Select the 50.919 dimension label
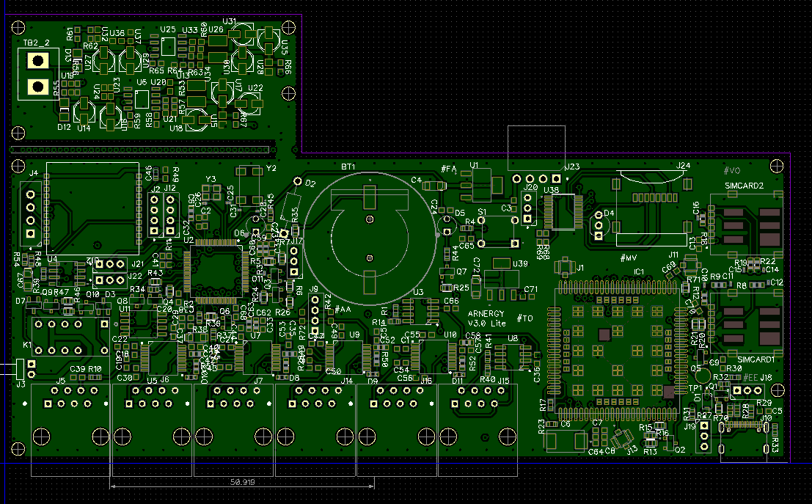 click(x=242, y=483)
